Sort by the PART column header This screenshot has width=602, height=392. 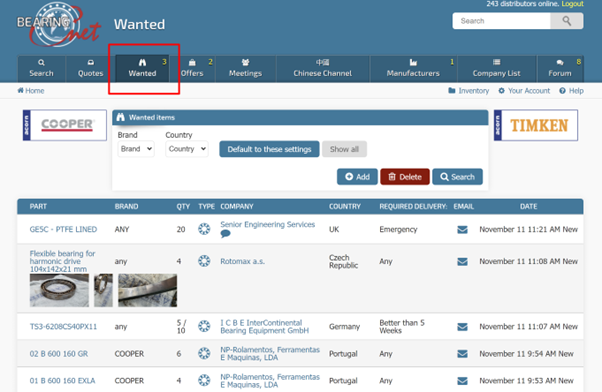38,207
